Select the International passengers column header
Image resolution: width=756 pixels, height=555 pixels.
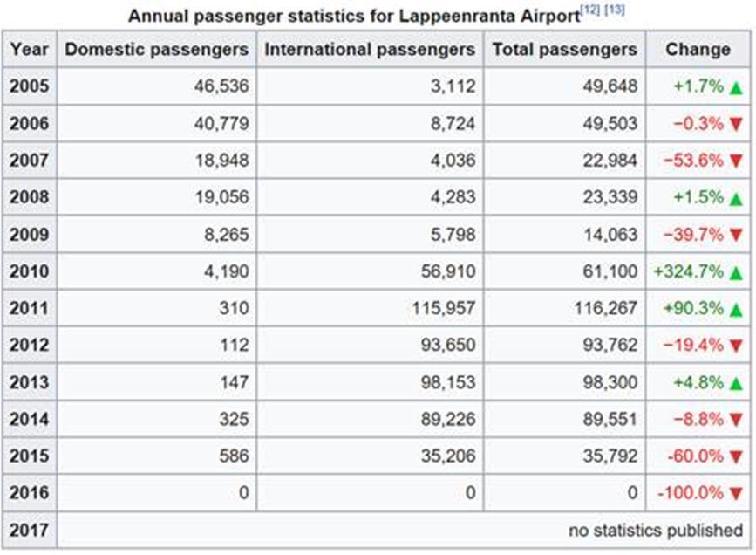[370, 49]
